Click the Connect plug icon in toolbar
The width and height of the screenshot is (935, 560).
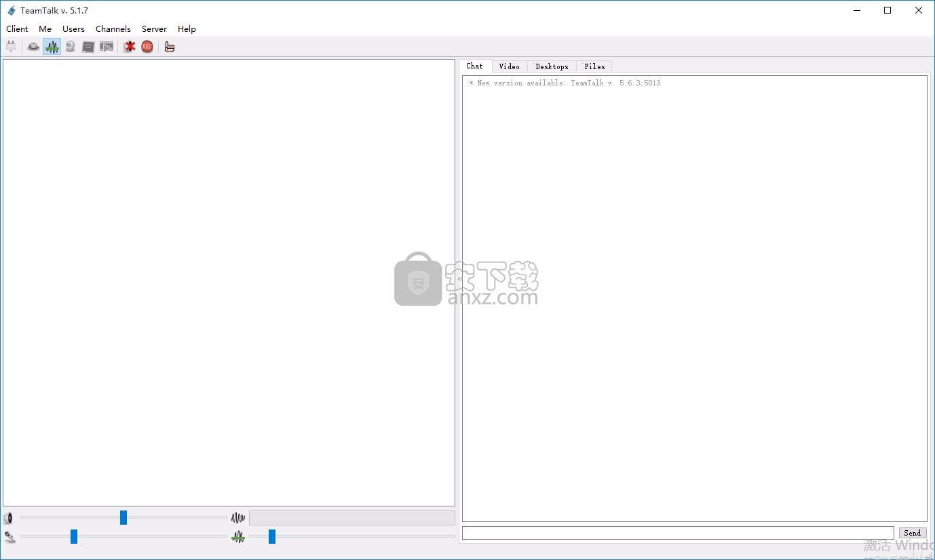[x=11, y=47]
